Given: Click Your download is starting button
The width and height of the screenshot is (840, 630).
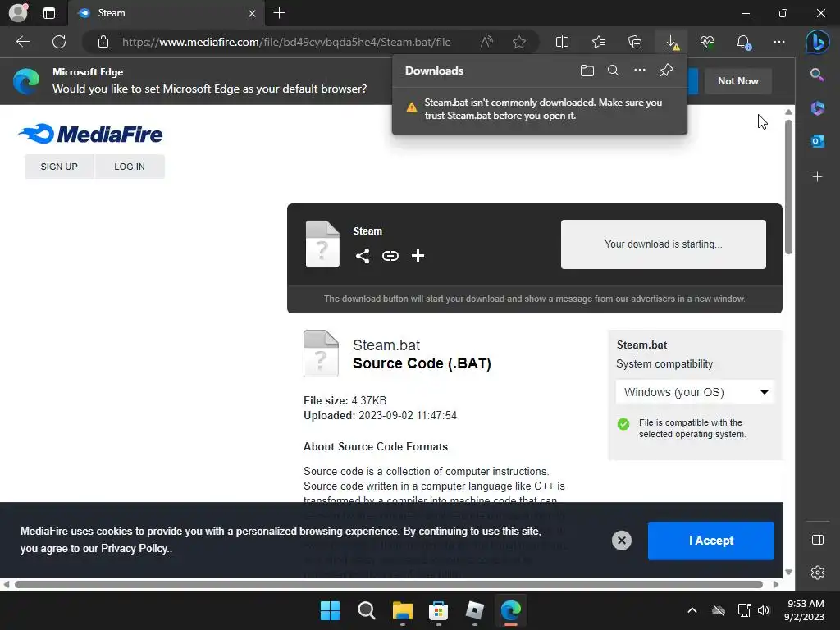Looking at the screenshot, I should coord(663,244).
